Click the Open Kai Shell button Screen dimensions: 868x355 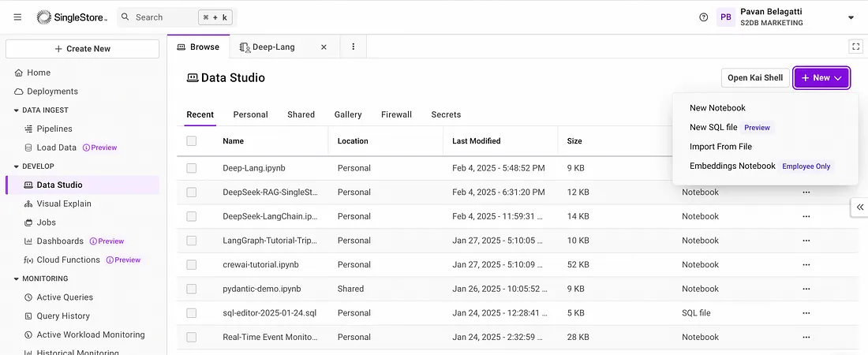click(x=755, y=78)
